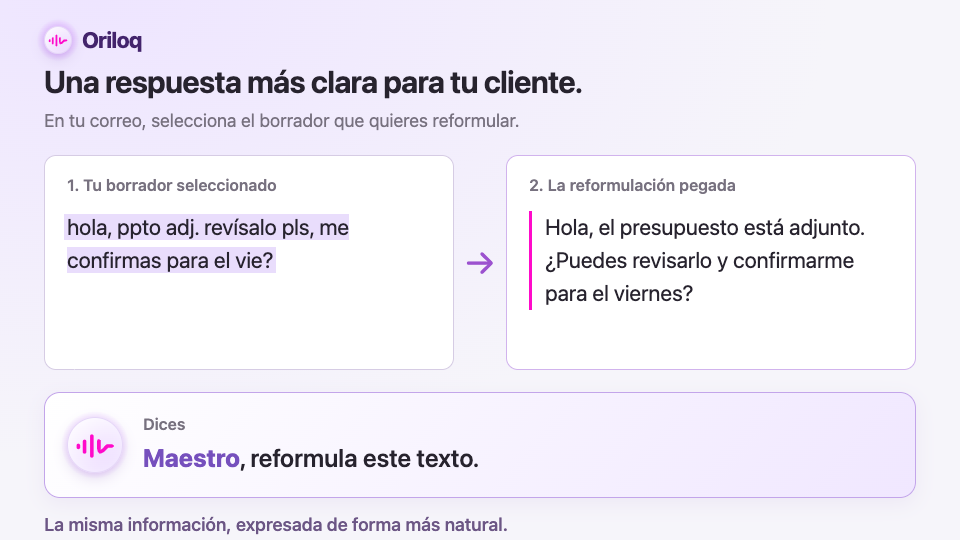This screenshot has width=960, height=540.
Task: Click the label '1. Tu borrador seleccionado'
Action: click(x=171, y=186)
